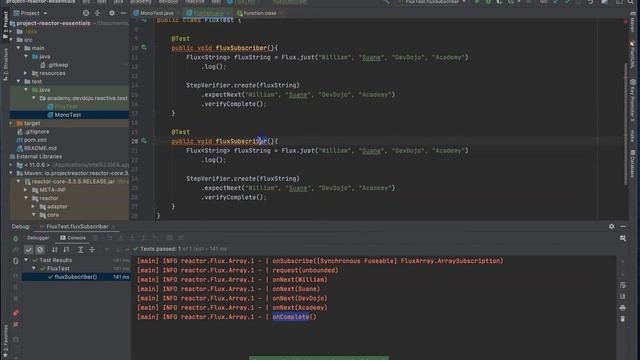Screen dimensions: 640x360
Task: Toggle sort tests alphabetically
Action: coord(55,249)
